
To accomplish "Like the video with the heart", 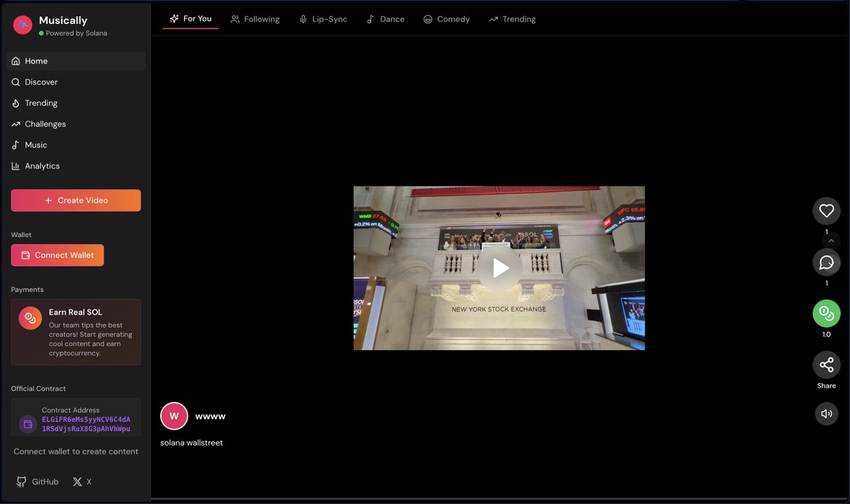I will (x=826, y=211).
